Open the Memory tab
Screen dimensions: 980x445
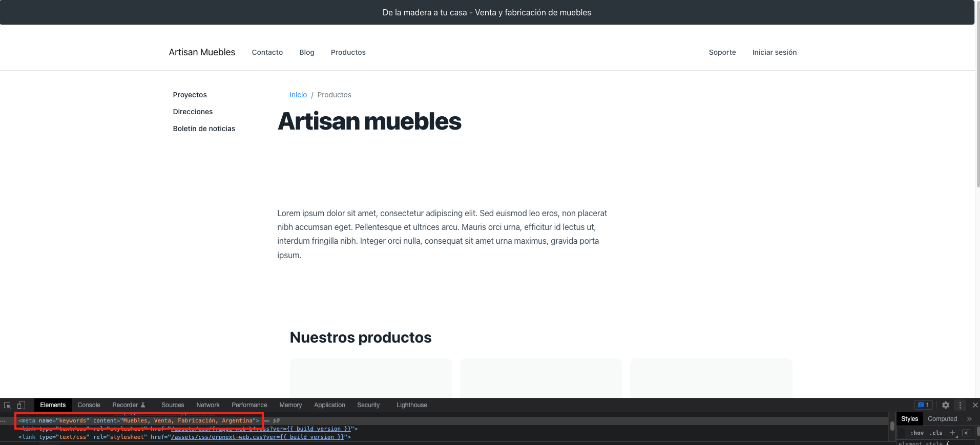290,405
